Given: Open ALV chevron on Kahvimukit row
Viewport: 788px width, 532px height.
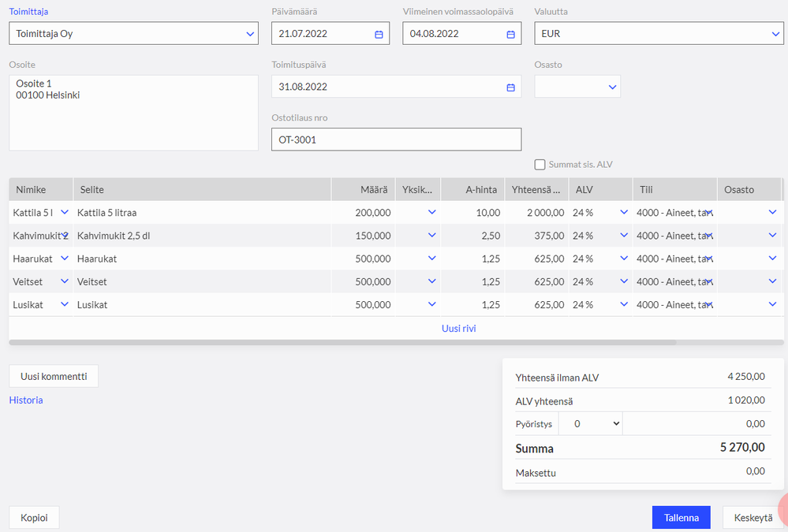Looking at the screenshot, I should point(624,236).
